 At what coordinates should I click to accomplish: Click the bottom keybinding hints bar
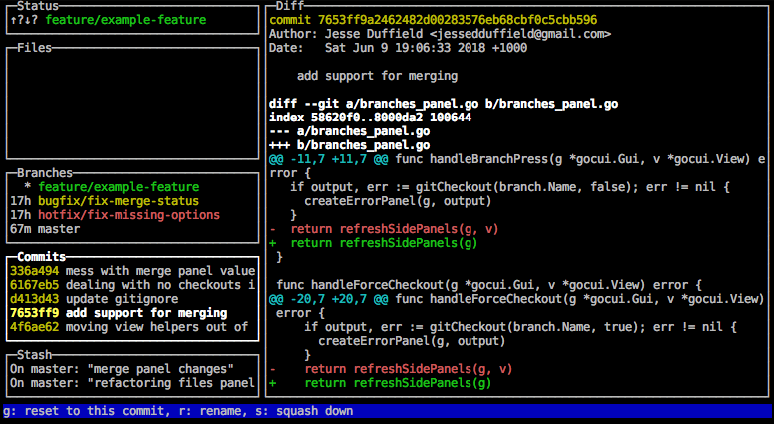(386, 410)
